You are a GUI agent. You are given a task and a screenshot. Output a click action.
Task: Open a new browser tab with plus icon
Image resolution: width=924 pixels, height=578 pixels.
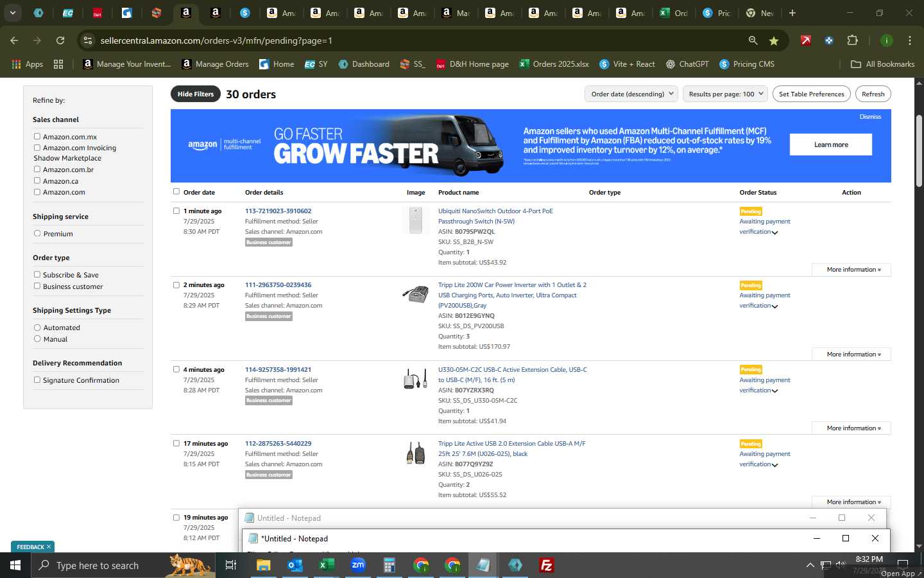792,13
